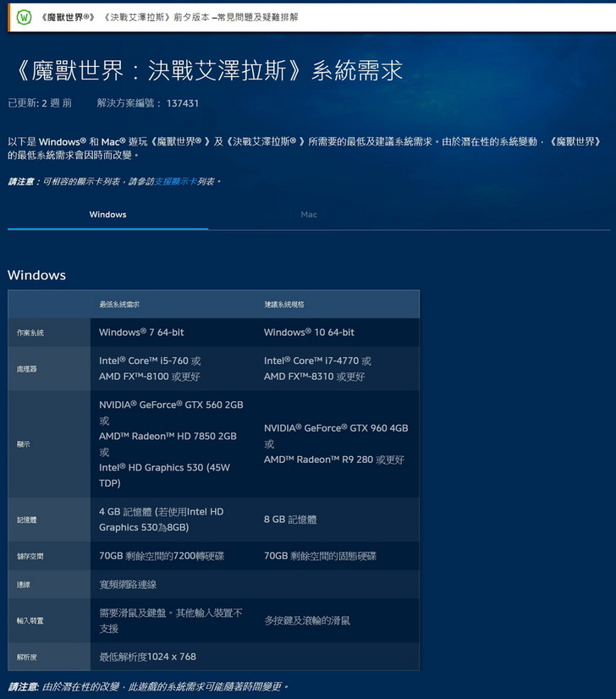
Task: Click the AMD FX-8310 或更好 text
Action: 314,377
